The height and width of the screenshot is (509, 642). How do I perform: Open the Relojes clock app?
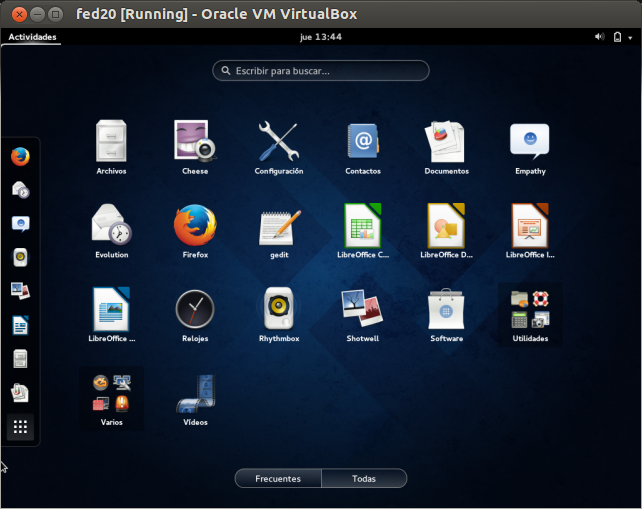[195, 314]
